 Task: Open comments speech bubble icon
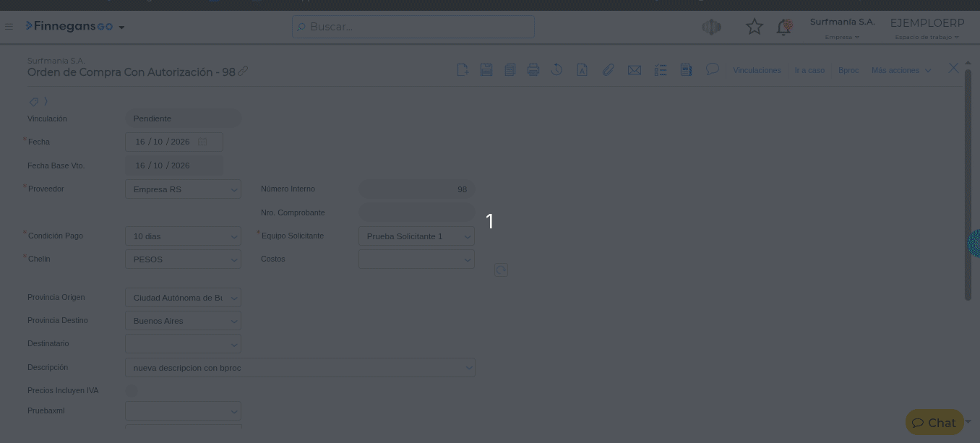tap(712, 69)
